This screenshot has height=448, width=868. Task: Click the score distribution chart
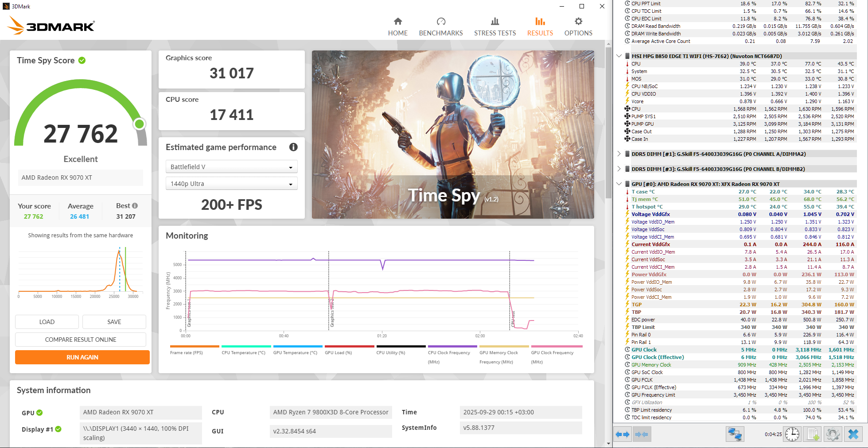click(x=81, y=272)
